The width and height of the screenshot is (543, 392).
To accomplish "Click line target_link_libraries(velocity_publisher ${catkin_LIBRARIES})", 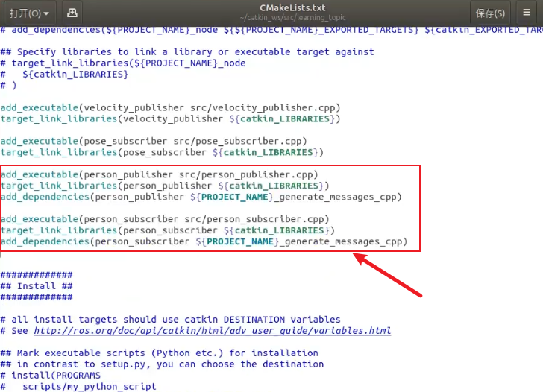I will click(x=170, y=119).
